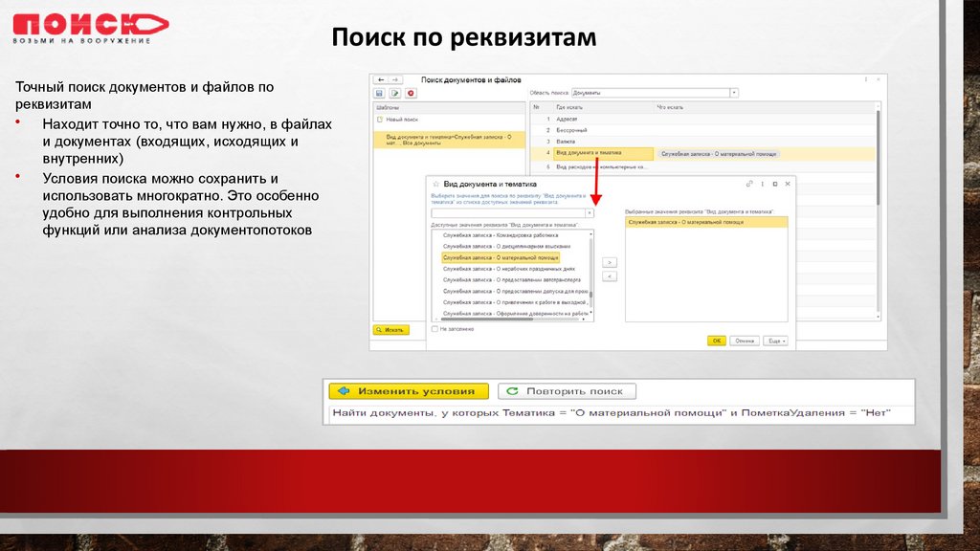The image size is (980, 551).
Task: Click the edit template pencil icon
Action: 395,93
